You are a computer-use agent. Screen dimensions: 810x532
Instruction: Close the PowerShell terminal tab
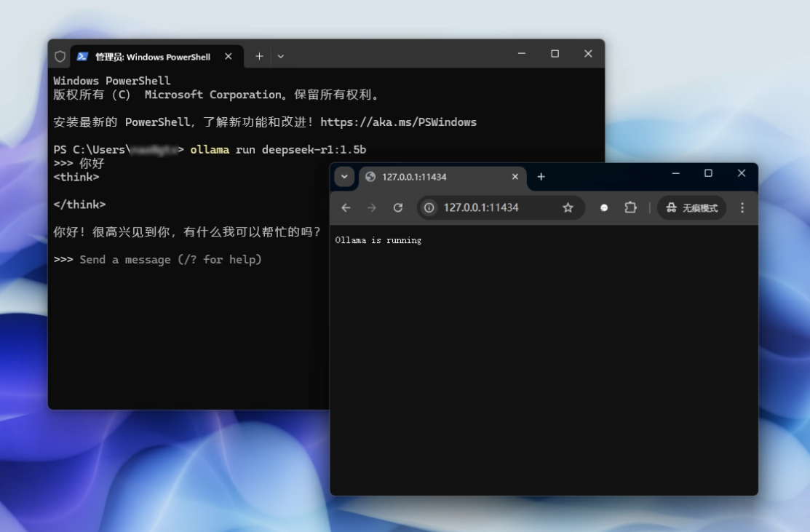click(x=229, y=56)
